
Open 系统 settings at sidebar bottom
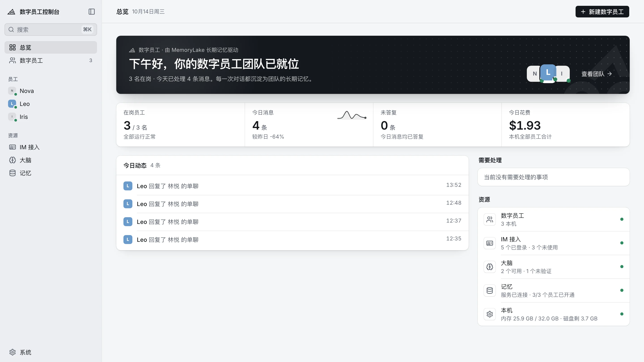click(x=51, y=352)
